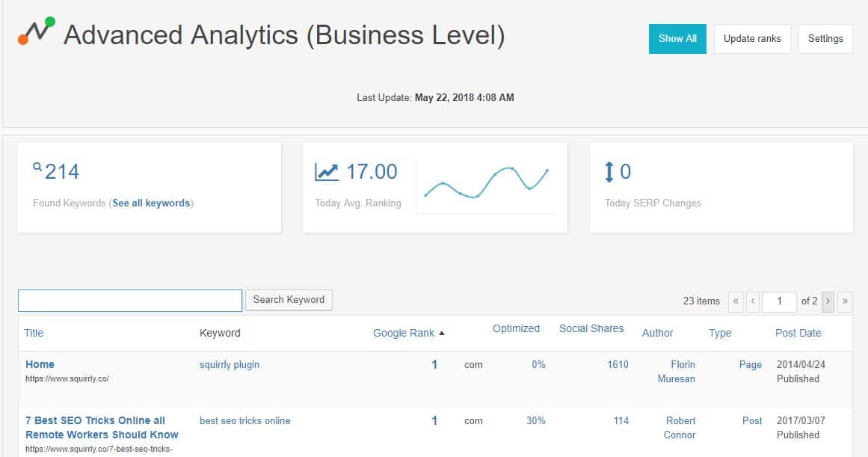Focus the keyword search input field
The image size is (868, 457).
coord(130,300)
